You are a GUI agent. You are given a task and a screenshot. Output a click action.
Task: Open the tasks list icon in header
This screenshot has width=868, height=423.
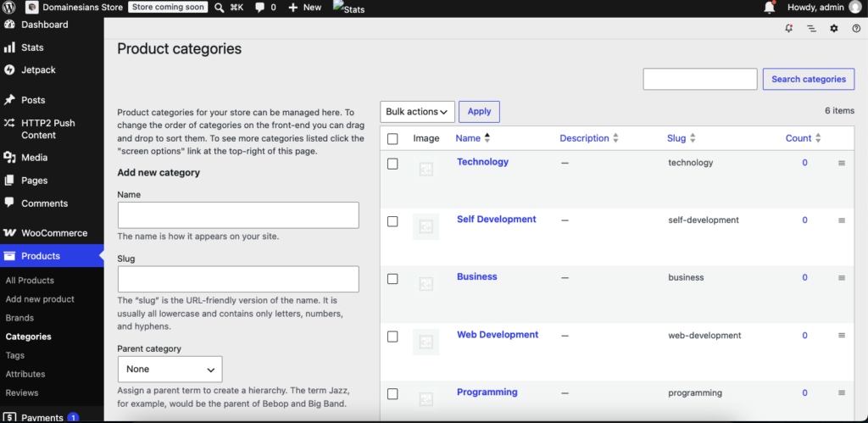point(811,28)
